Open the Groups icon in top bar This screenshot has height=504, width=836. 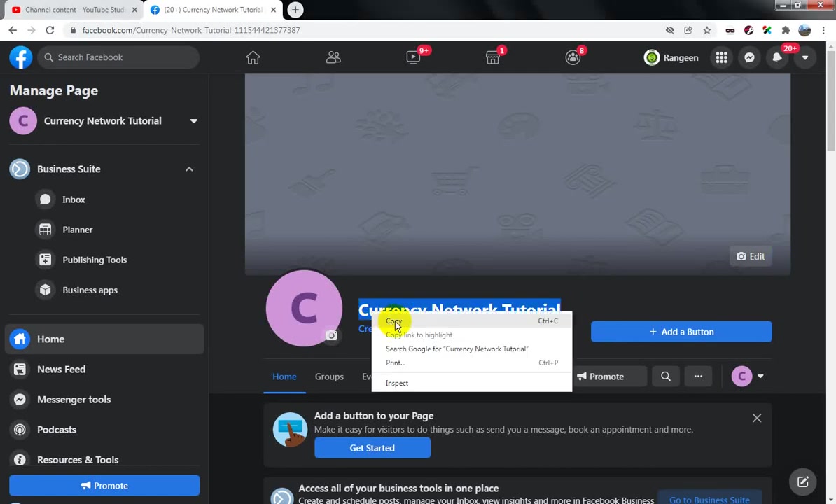pos(573,57)
